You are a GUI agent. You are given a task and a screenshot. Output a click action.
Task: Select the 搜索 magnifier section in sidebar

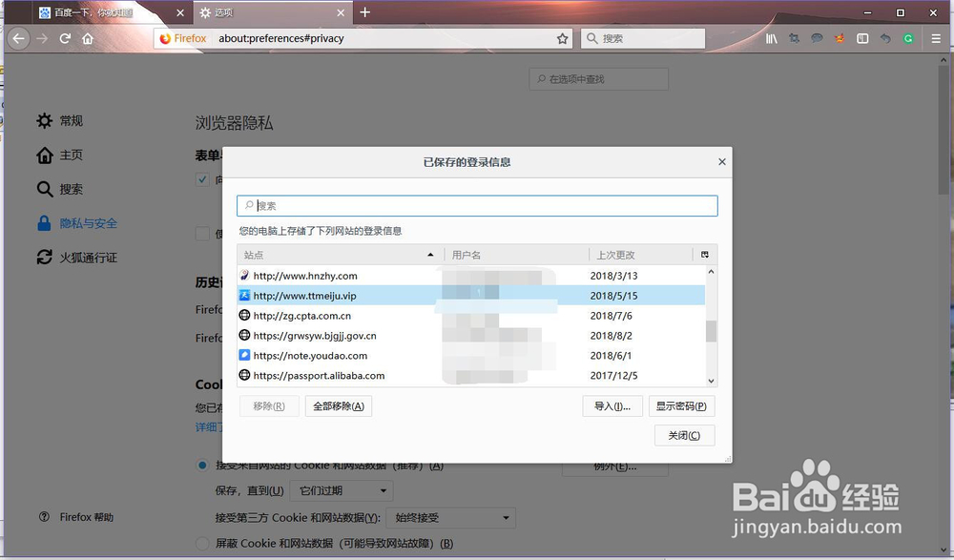click(44, 189)
